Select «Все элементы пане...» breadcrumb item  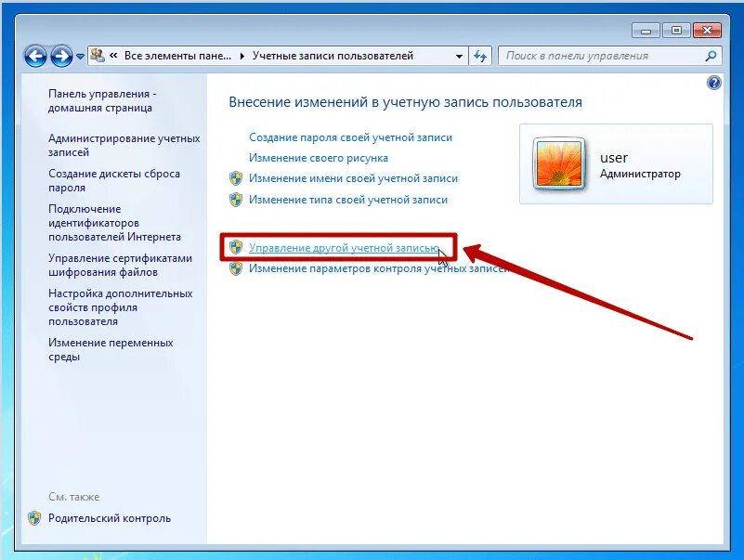[177, 56]
